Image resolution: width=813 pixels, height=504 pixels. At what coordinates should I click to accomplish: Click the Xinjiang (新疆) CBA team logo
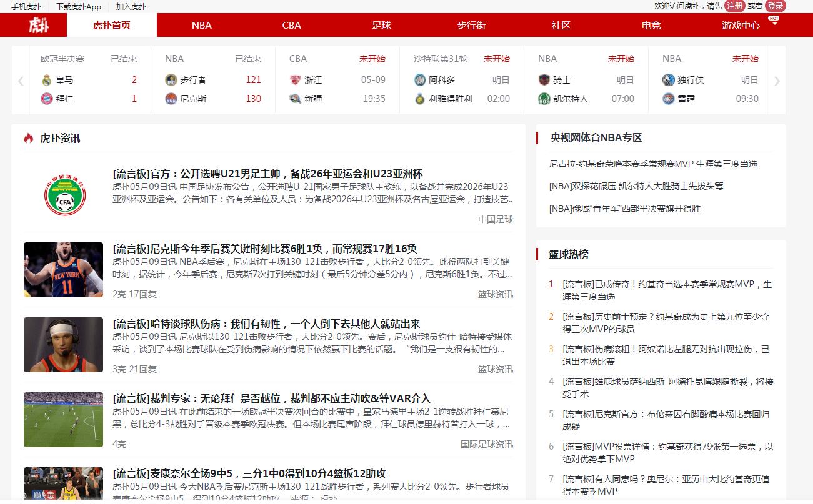coord(295,99)
